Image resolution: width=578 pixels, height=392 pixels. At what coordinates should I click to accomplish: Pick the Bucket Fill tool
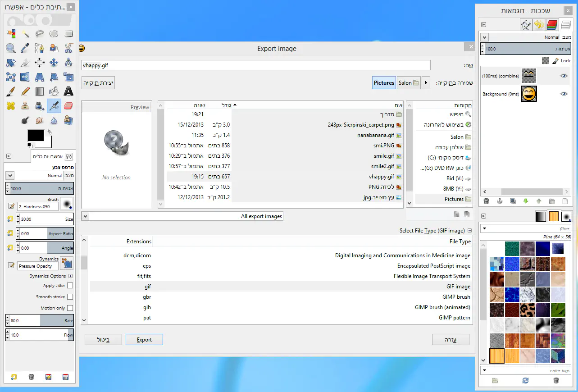tap(54, 91)
